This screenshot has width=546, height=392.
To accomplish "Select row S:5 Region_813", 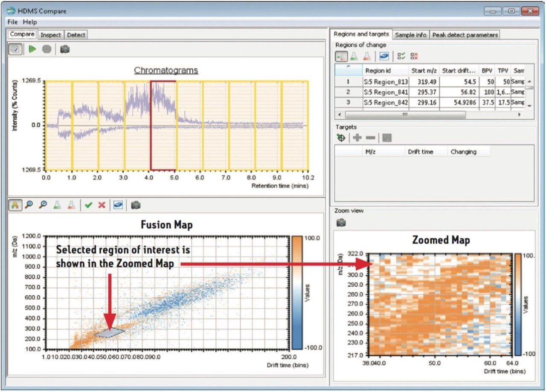I will coord(430,81).
